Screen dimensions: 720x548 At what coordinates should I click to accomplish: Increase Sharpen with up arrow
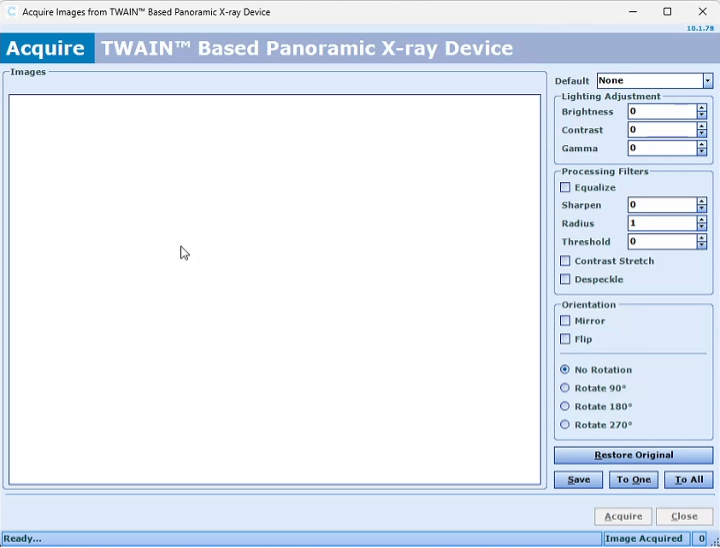(701, 201)
